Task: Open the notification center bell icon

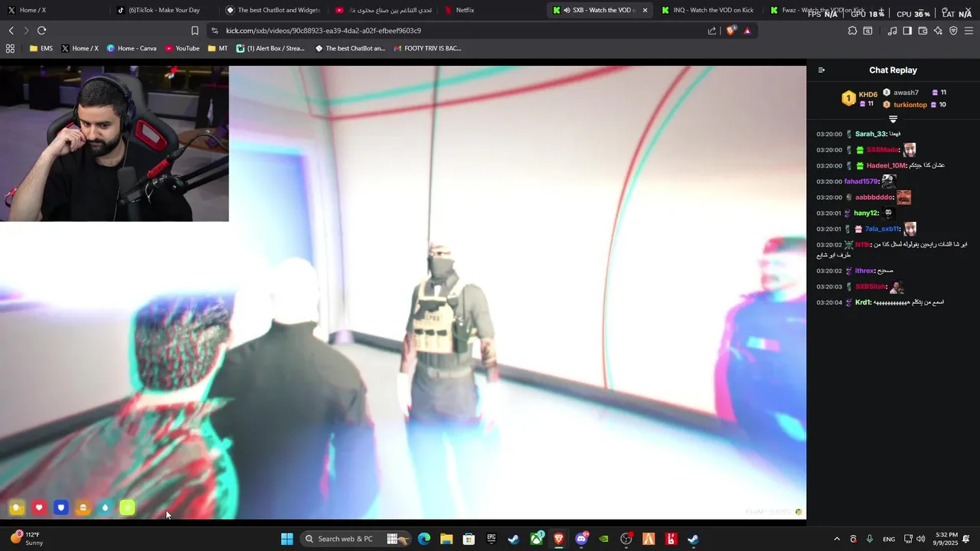Action: click(966, 539)
